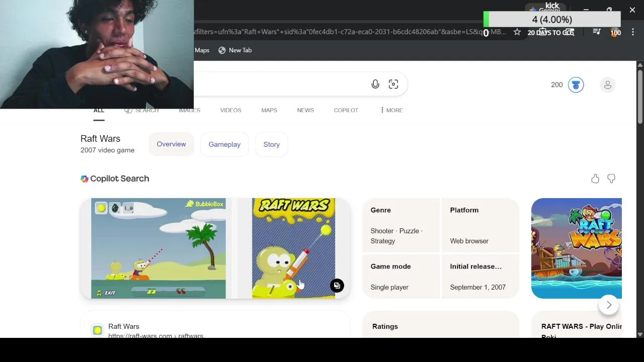Image resolution: width=644 pixels, height=362 pixels.
Task: Click the pirate Raft Wars artwork thumbnail
Action: coord(577,248)
